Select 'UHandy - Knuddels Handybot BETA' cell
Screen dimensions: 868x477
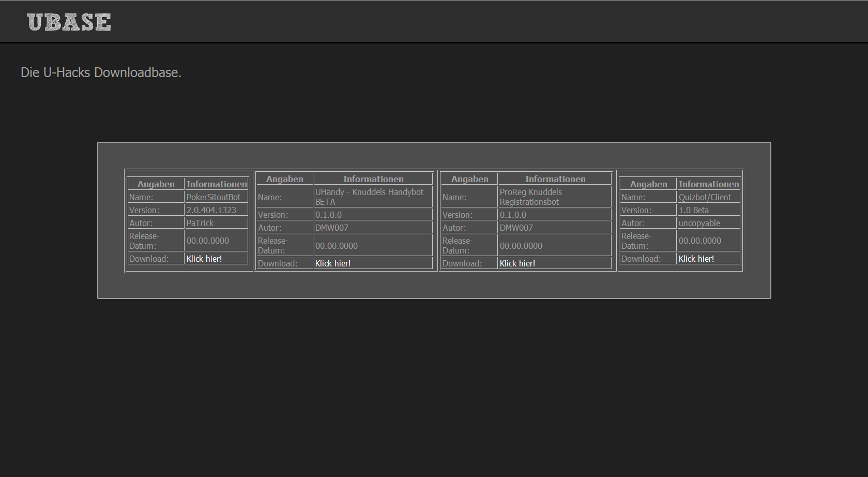[373, 197]
